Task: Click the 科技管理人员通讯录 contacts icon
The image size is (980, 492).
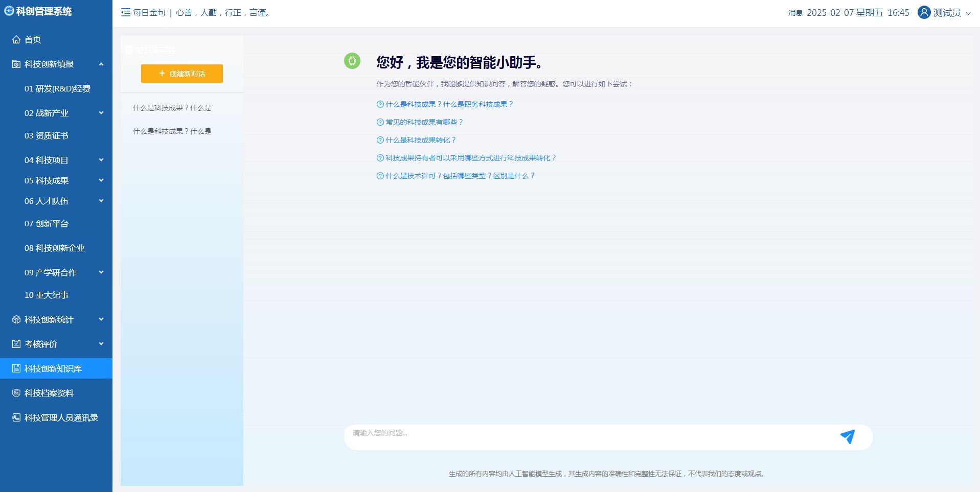Action: pos(16,417)
